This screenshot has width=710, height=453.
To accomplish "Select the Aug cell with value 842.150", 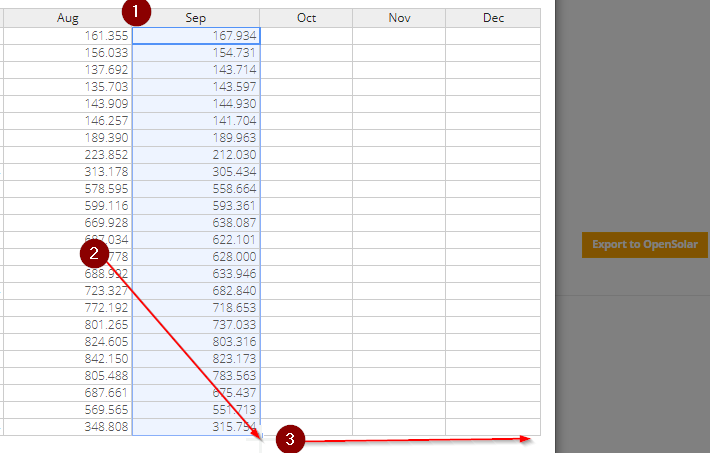I will pyautogui.click(x=67, y=359).
